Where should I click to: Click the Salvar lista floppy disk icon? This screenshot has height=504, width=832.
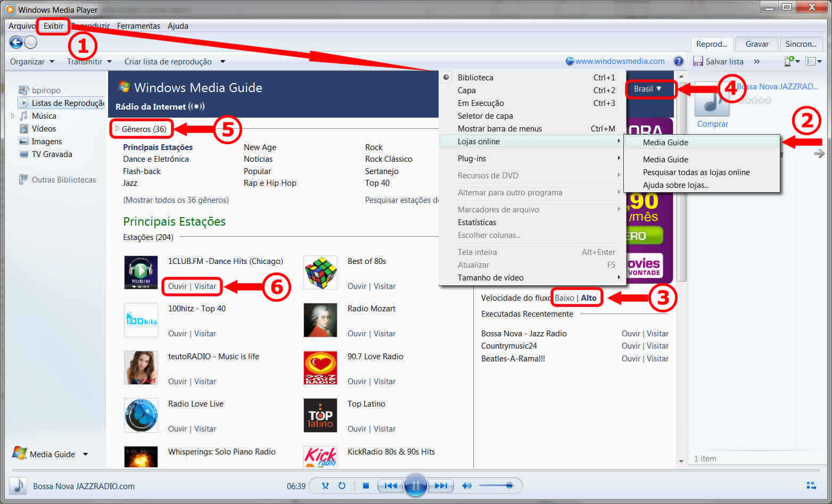point(698,61)
